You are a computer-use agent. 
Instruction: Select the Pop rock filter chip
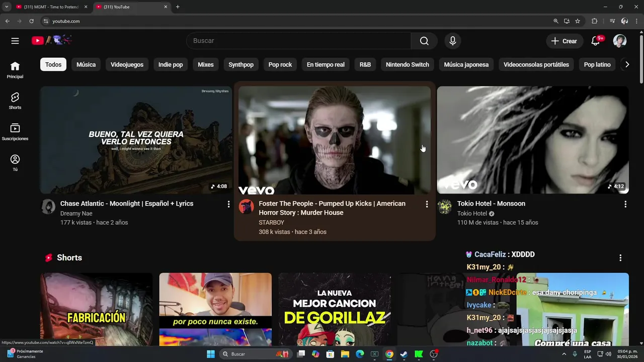point(280,64)
